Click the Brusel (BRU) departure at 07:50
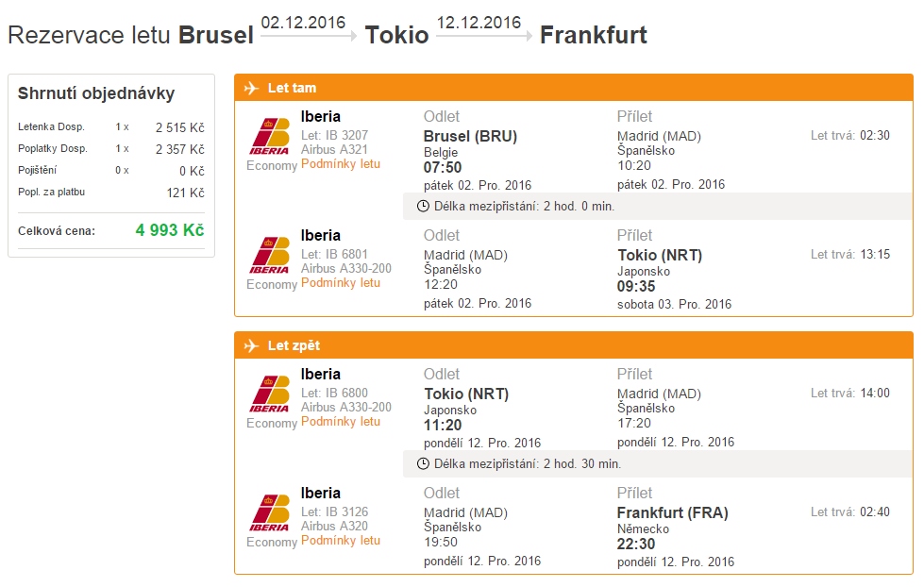The height and width of the screenshot is (587, 924). (x=470, y=136)
